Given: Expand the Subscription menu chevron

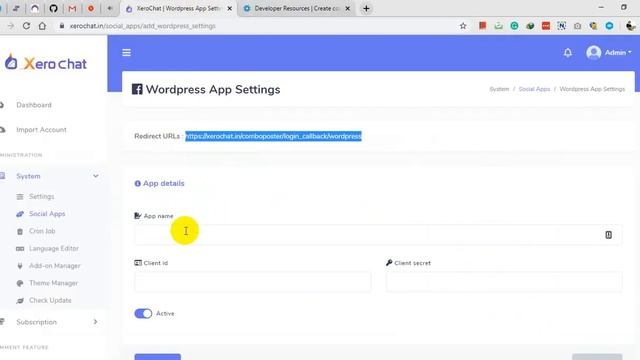Looking at the screenshot, I should [x=96, y=322].
